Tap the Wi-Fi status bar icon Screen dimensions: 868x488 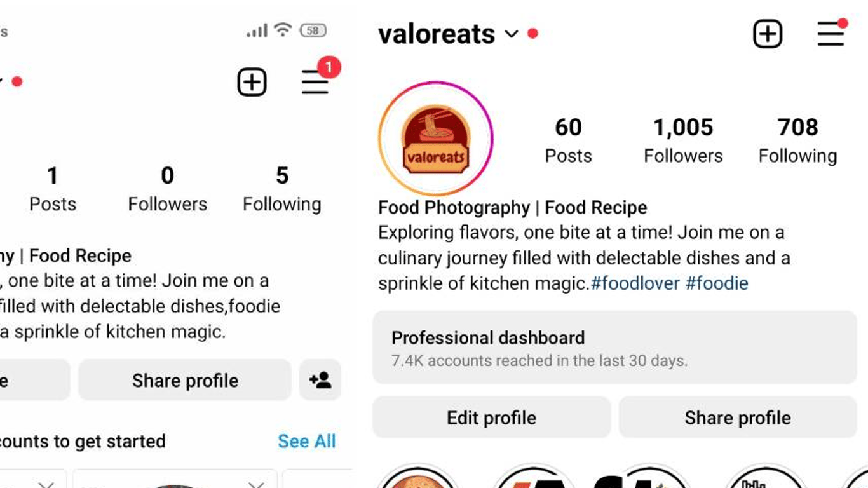283,30
